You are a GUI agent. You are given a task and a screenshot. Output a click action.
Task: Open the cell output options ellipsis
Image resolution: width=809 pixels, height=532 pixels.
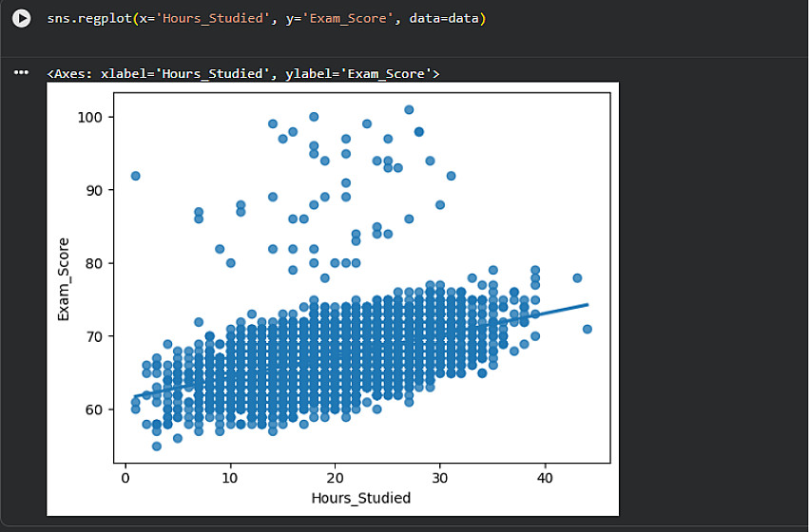click(x=21, y=72)
